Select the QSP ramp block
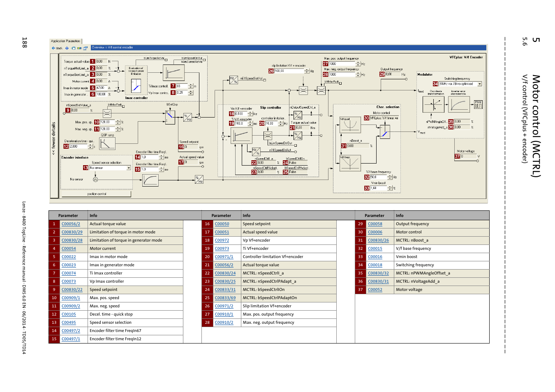 (107, 143)
